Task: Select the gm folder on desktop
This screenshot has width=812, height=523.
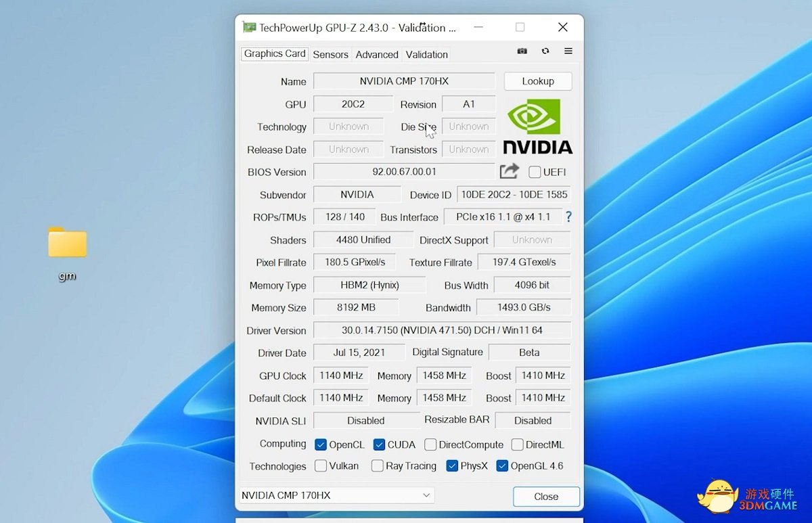Action: point(68,254)
